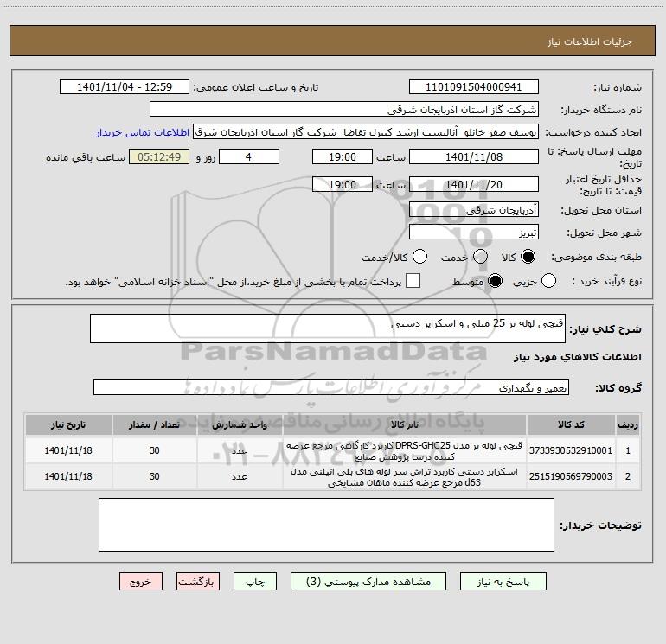Click the response deadline date 1401/11/08
The image size is (666, 644).
click(x=474, y=156)
